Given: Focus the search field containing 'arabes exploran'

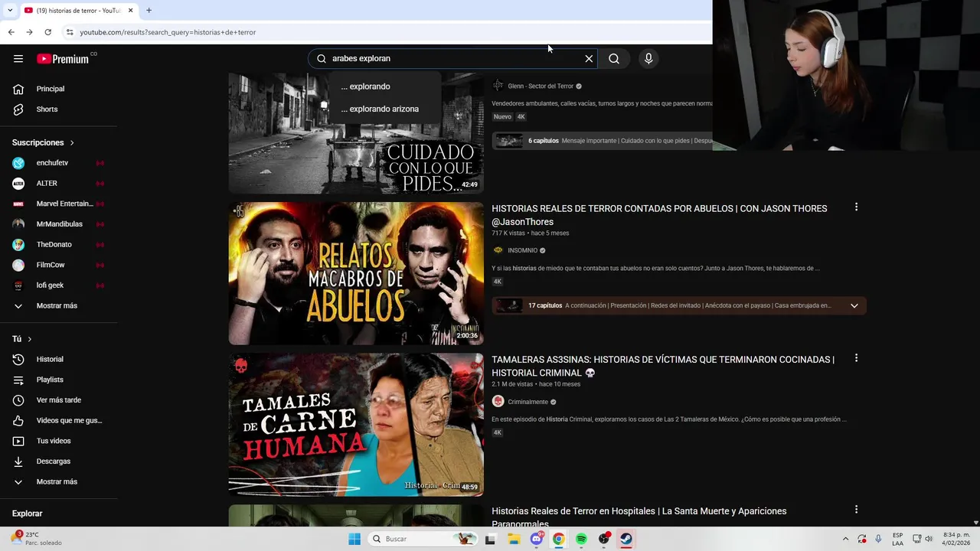Looking at the screenshot, I should tap(452, 59).
